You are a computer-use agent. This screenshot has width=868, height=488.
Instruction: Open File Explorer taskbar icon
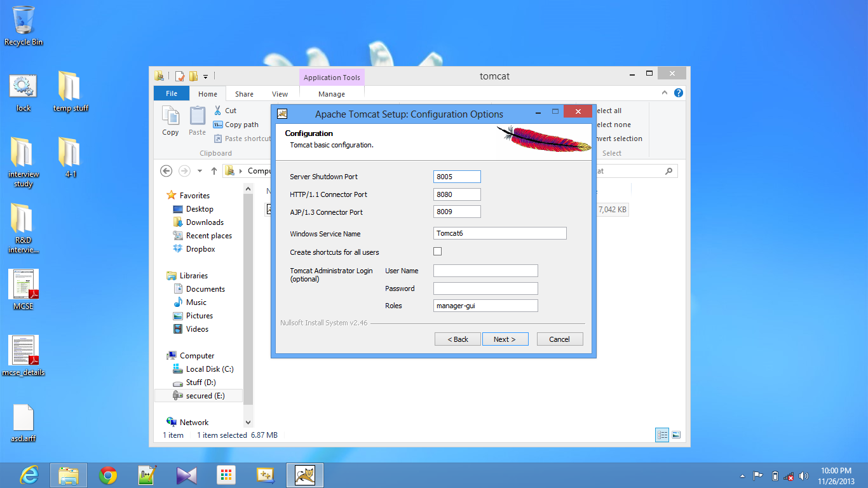[69, 475]
